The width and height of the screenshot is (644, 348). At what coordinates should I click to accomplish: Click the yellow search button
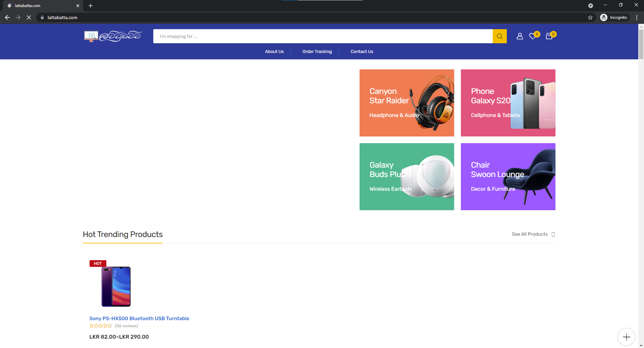pyautogui.click(x=499, y=36)
